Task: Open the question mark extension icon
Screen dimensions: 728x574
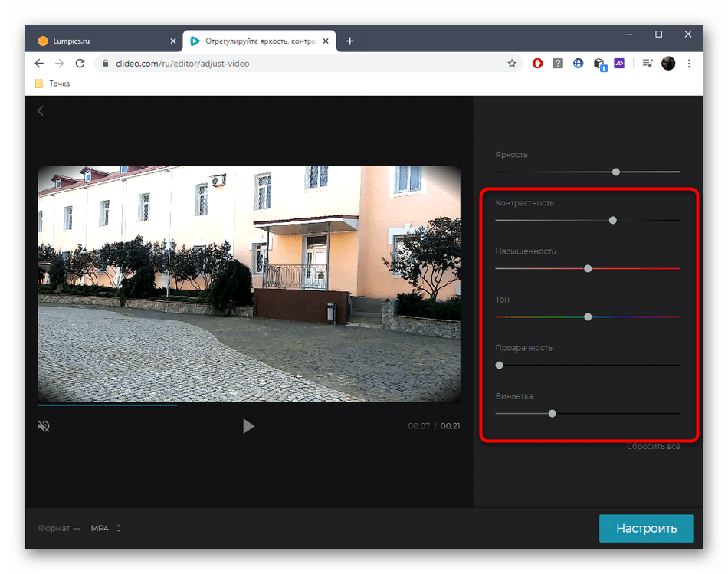Action: [x=558, y=63]
